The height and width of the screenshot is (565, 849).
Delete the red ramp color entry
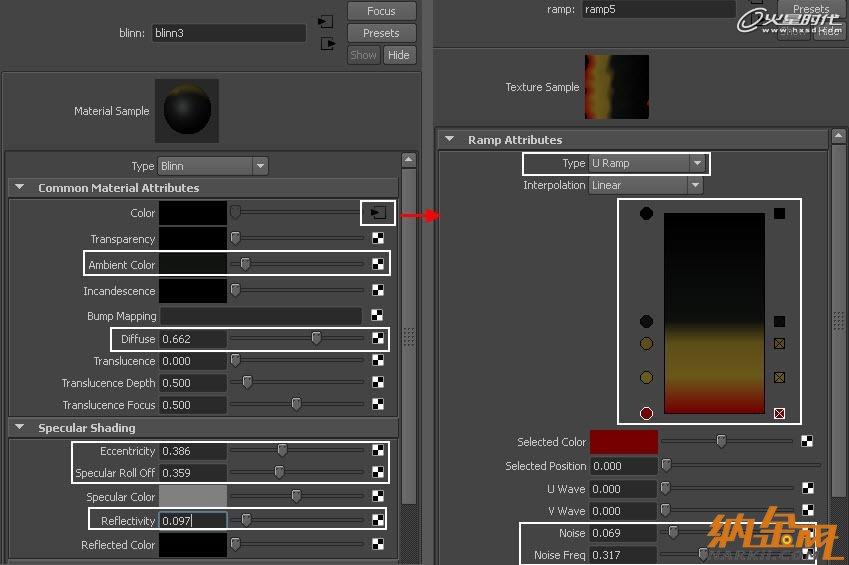pos(779,413)
